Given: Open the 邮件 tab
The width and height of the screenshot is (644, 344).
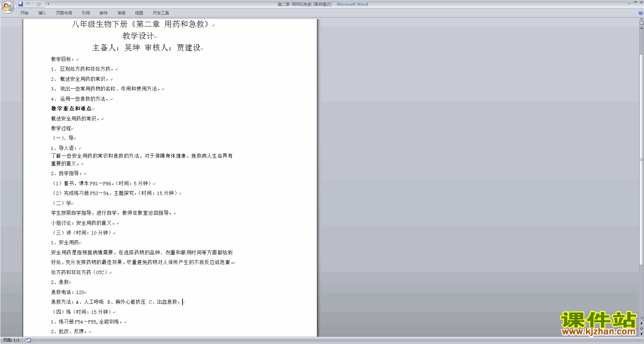Looking at the screenshot, I should click(104, 13).
